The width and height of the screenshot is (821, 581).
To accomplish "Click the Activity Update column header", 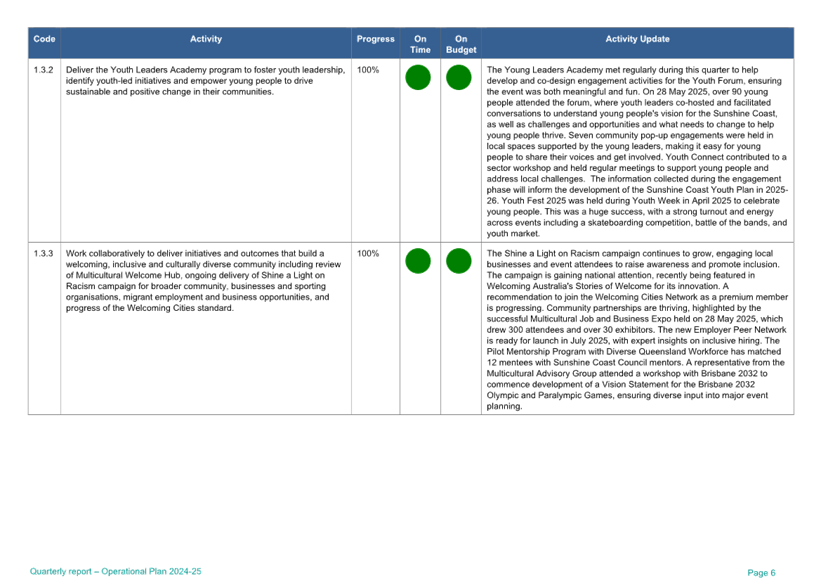I will pyautogui.click(x=637, y=39).
